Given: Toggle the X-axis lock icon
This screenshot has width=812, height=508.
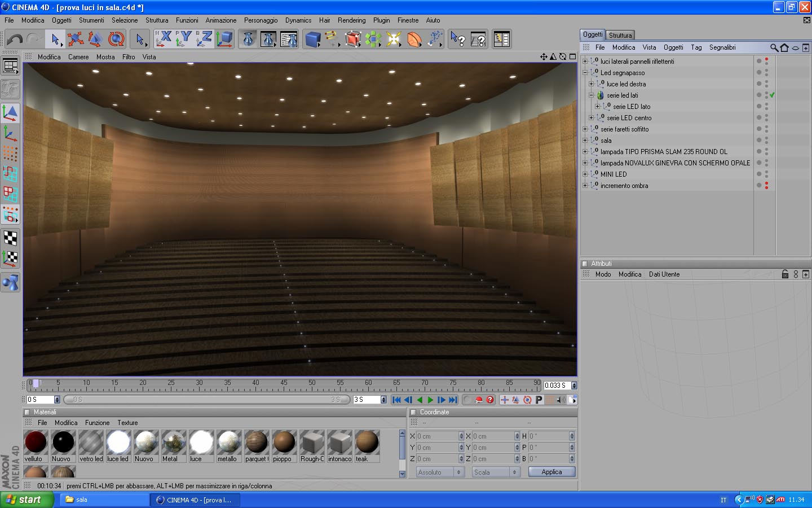Looking at the screenshot, I should click(164, 39).
